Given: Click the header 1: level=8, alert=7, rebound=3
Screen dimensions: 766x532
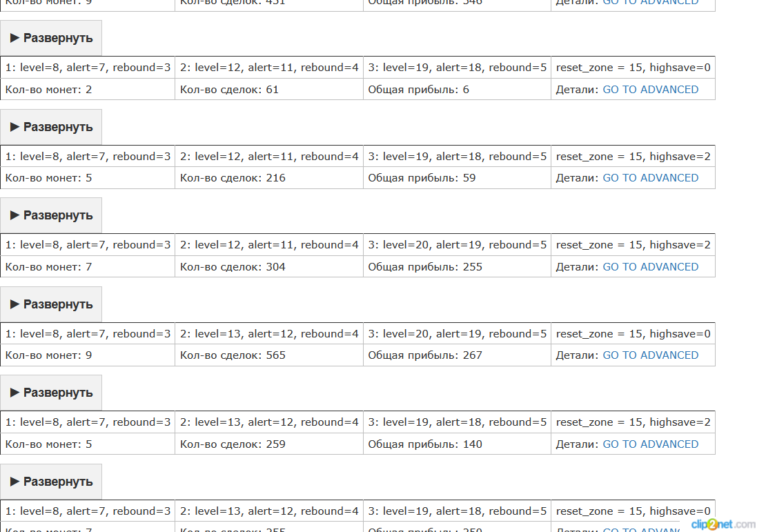Looking at the screenshot, I should click(x=88, y=67).
